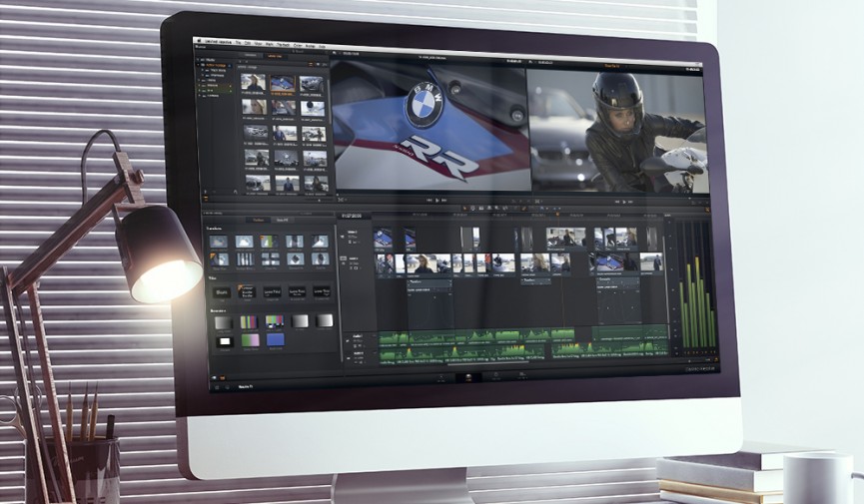The height and width of the screenshot is (504, 864).
Task: Play the clip in the source viewer
Action: click(x=437, y=201)
